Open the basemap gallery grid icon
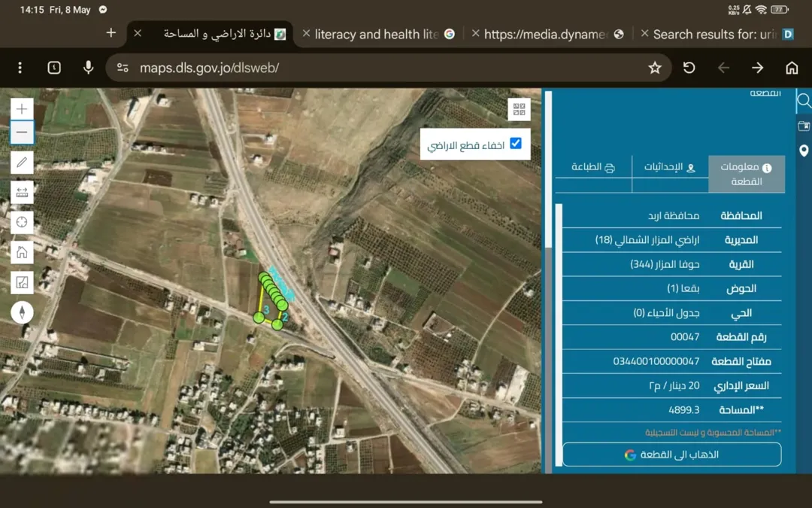This screenshot has width=812, height=508. (x=519, y=109)
